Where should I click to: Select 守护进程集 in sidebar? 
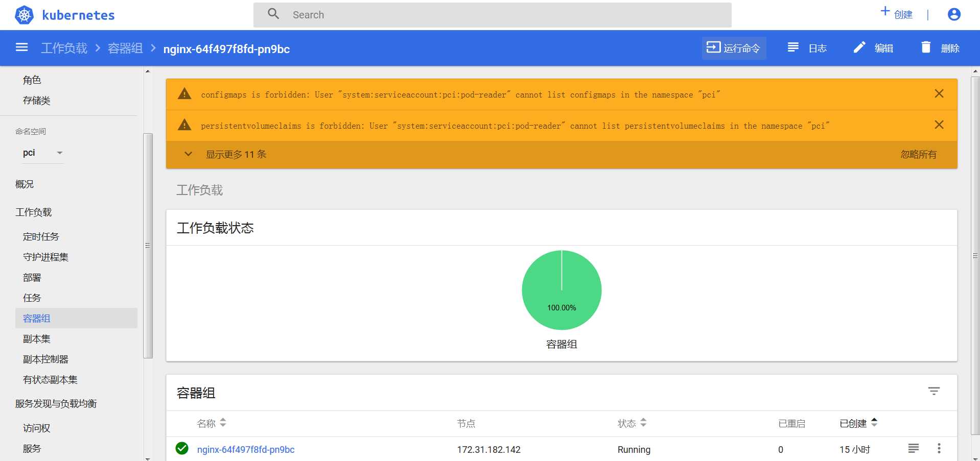(45, 257)
